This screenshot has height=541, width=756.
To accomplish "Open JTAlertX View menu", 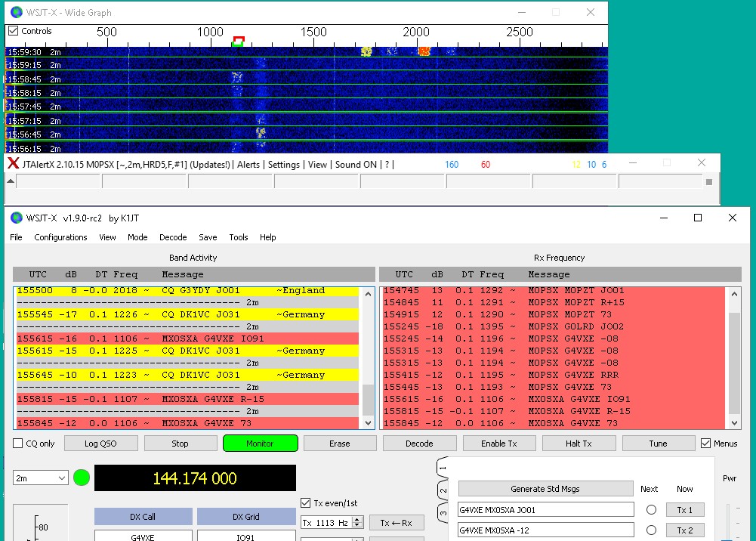I will point(317,165).
